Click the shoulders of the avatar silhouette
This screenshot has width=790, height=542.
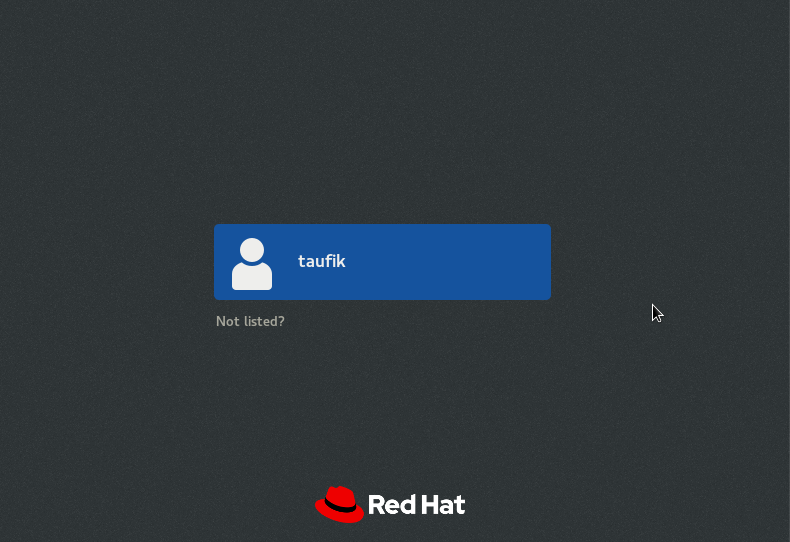click(x=252, y=277)
